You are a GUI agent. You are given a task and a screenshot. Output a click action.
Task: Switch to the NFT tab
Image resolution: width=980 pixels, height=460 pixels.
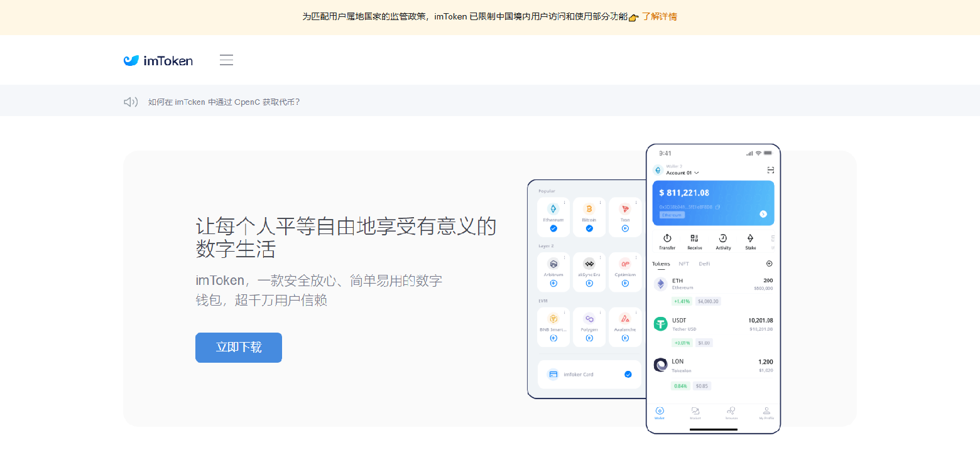coord(683,264)
